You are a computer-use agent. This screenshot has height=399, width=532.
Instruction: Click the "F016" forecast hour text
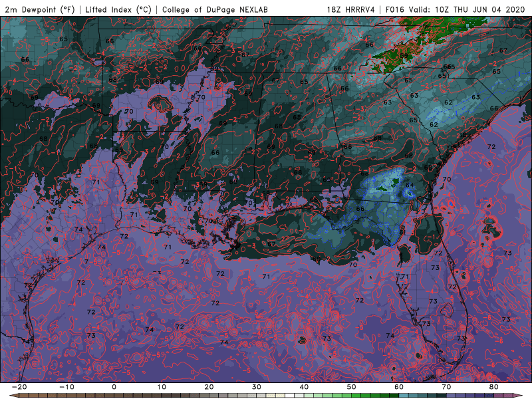(395, 9)
